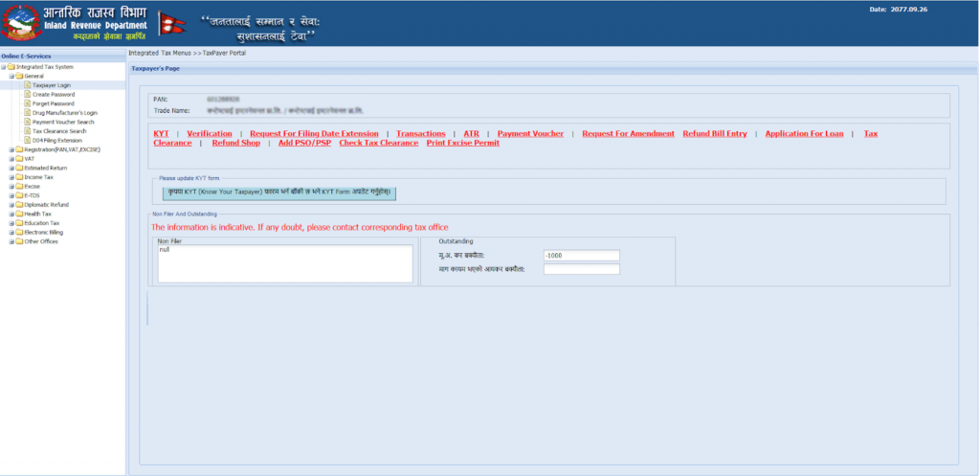The image size is (980, 476).
Task: Collapse the General tree node
Action: pyautogui.click(x=11, y=76)
